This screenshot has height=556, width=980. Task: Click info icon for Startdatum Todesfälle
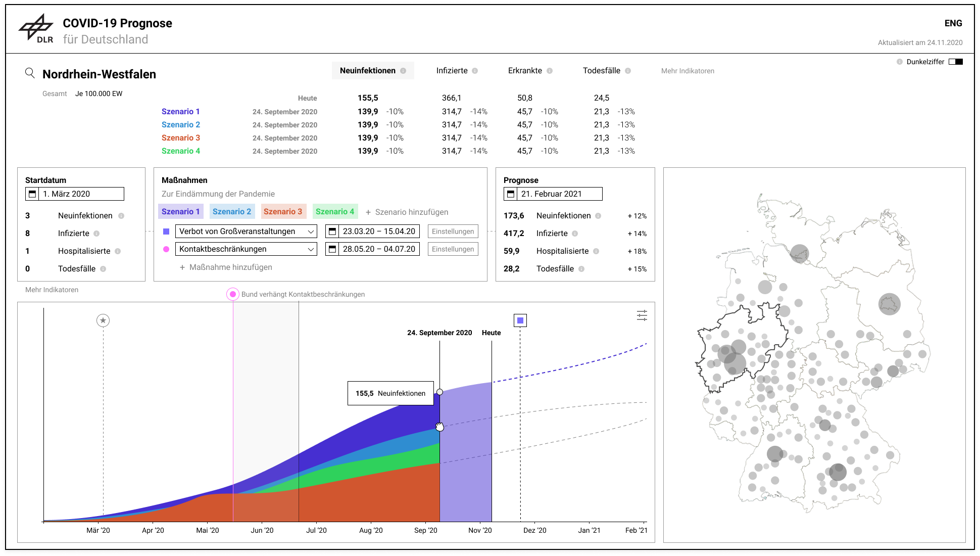pos(103,269)
